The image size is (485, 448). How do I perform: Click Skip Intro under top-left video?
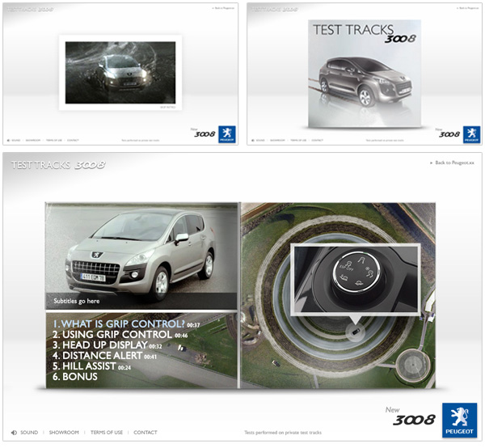click(x=167, y=107)
